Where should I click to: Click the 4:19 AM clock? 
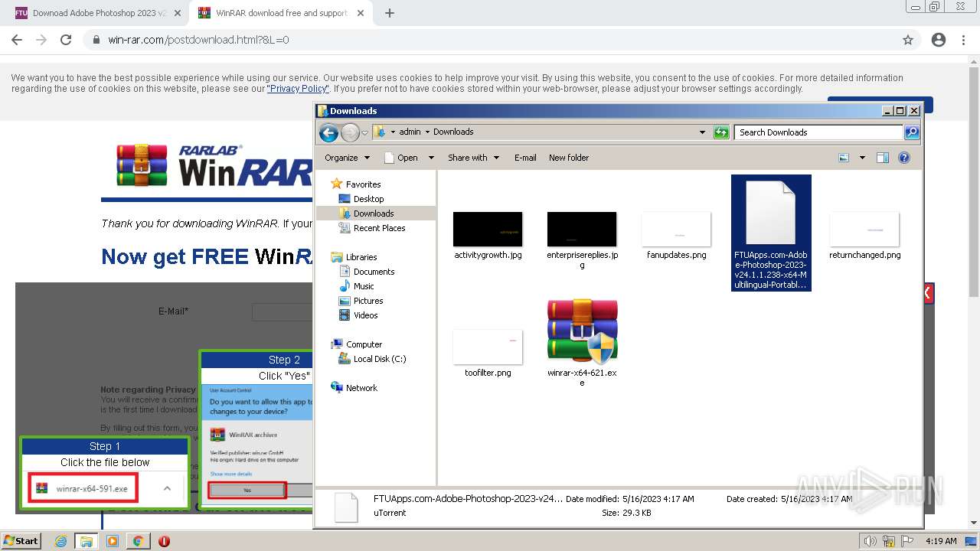(941, 541)
